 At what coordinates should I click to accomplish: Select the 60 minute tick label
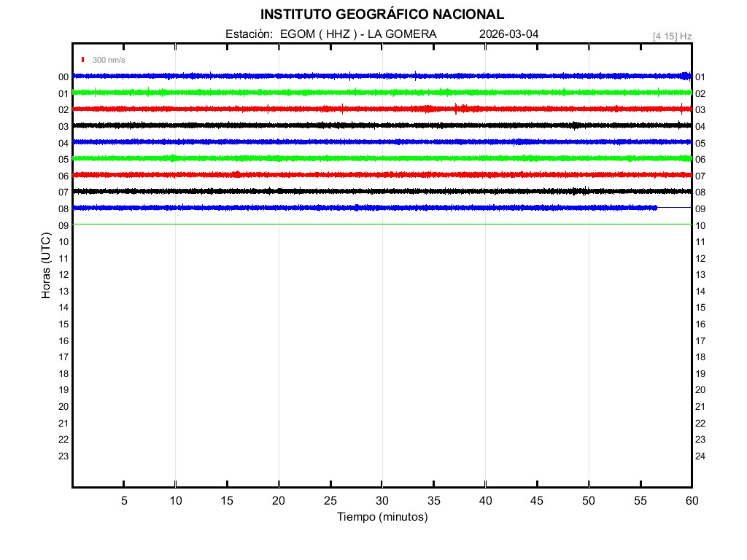(x=691, y=501)
